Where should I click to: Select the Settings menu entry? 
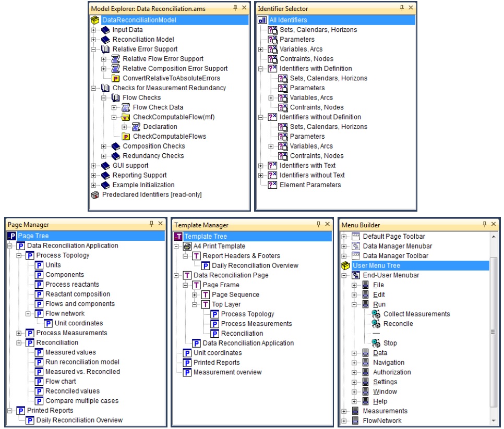point(385,382)
